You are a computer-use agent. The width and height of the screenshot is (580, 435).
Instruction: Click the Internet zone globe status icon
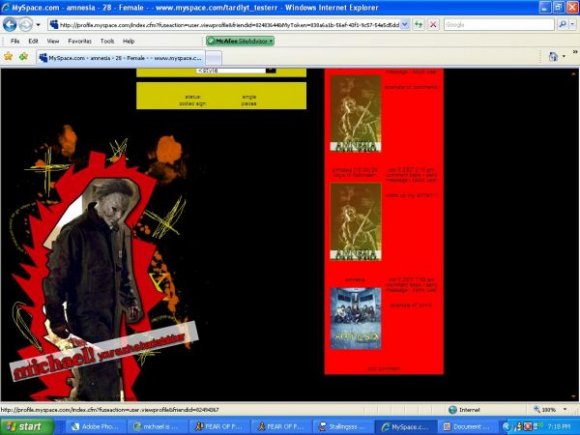pyautogui.click(x=452, y=409)
